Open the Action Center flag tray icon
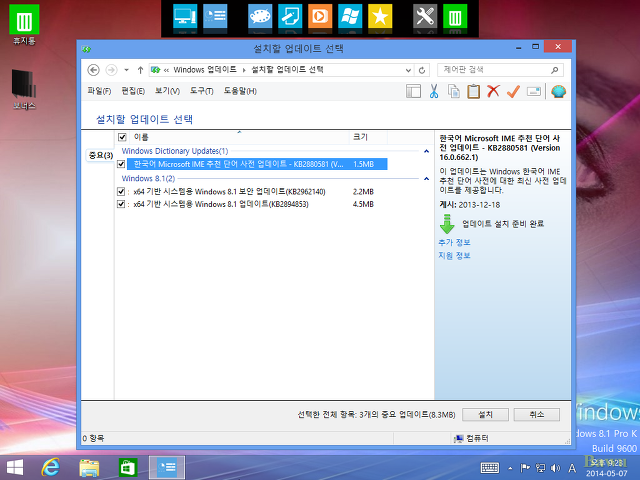Viewport: 640px width, 480px height. (525, 468)
